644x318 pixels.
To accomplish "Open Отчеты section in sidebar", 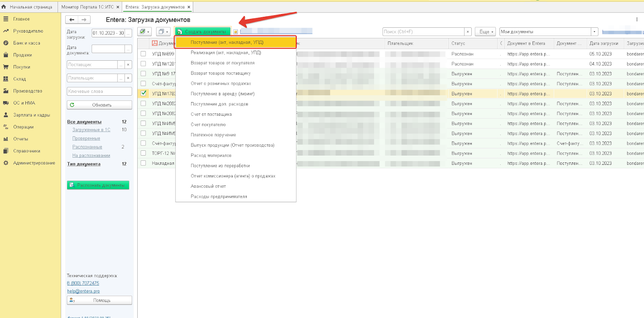I will point(21,139).
